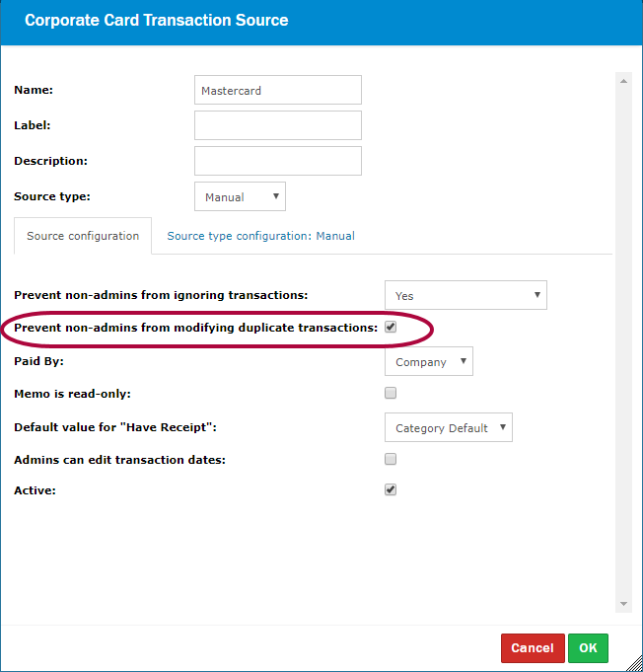The image size is (643, 672).
Task: Click the scrollbar up arrow
Action: click(623, 81)
